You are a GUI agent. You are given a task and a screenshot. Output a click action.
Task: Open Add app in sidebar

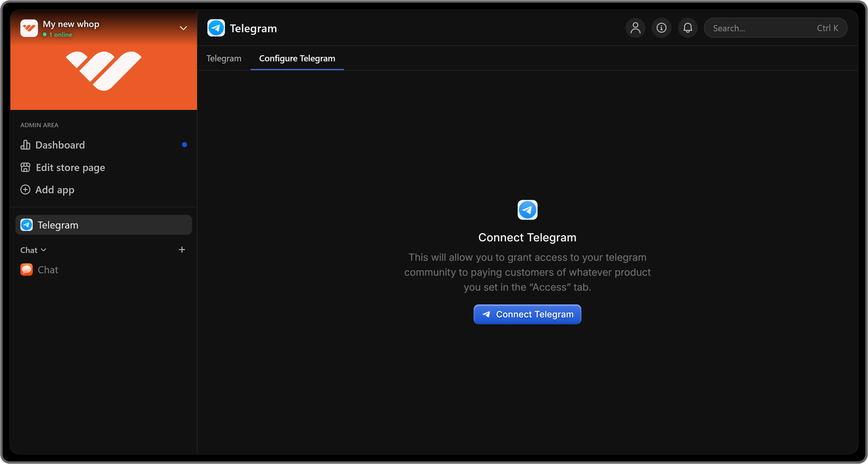click(x=55, y=190)
